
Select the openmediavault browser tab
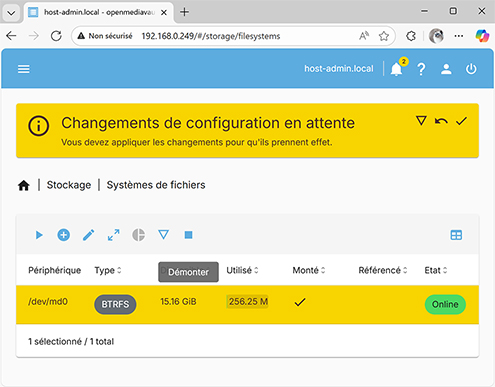point(99,12)
